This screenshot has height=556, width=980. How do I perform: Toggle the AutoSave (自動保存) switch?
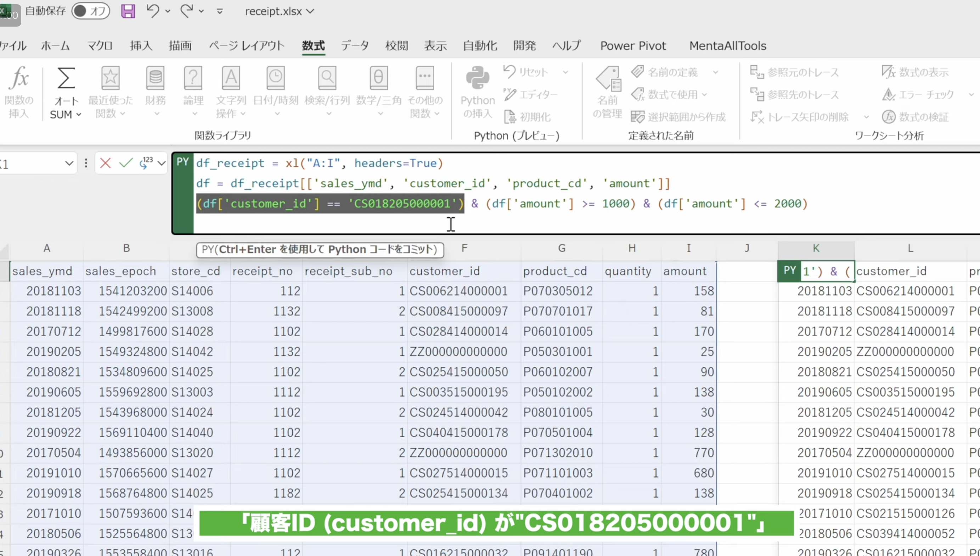[x=91, y=11]
